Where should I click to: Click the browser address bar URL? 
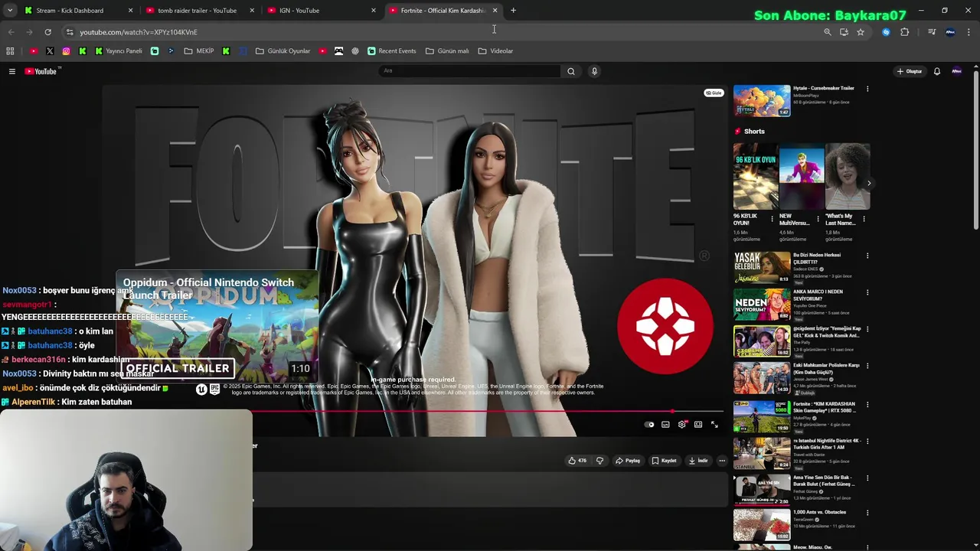coord(139,32)
